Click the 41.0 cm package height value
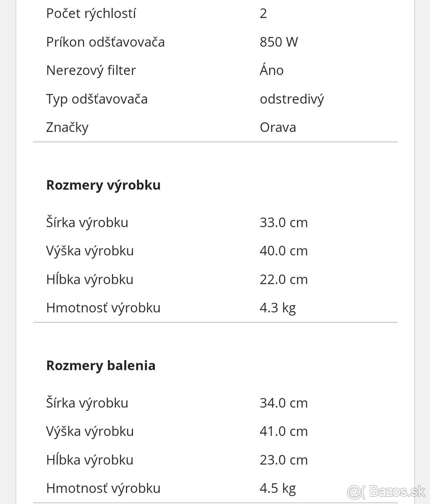 pos(284,431)
